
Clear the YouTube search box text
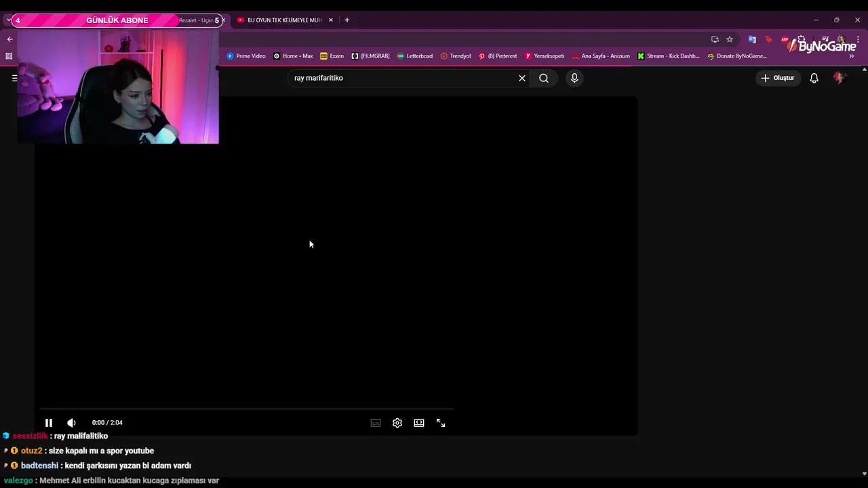click(x=522, y=78)
